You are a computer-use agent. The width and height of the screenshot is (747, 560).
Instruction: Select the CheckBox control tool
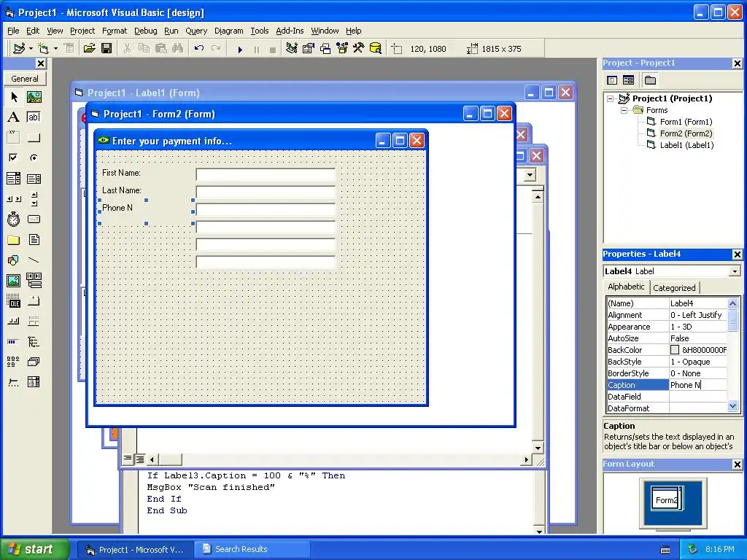coord(13,157)
